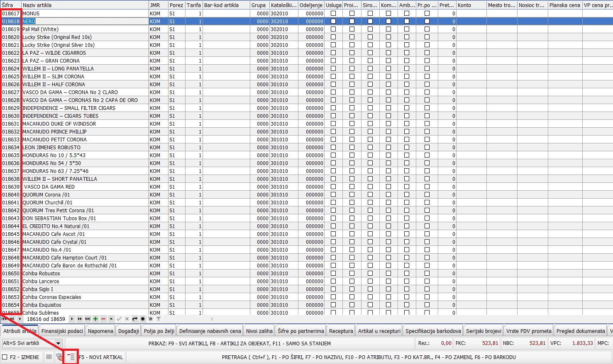Click the collapse column icon highlighted in red

tap(71, 357)
